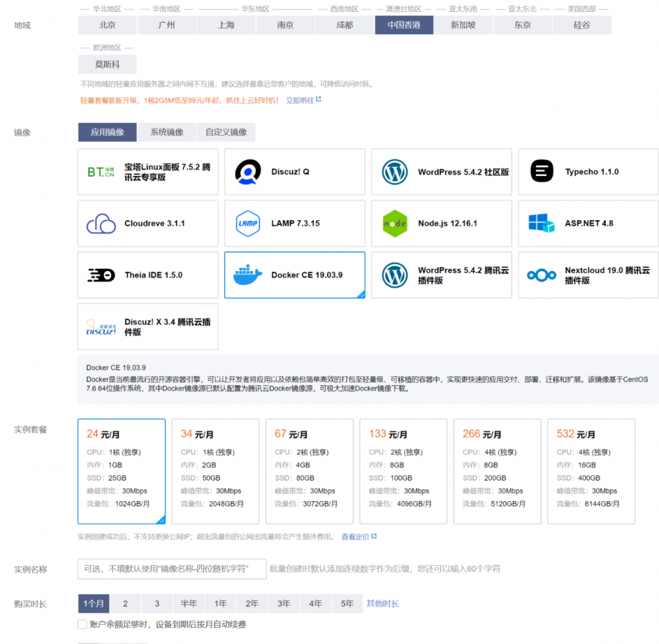Click the Theia IDE logo icon

click(x=101, y=275)
